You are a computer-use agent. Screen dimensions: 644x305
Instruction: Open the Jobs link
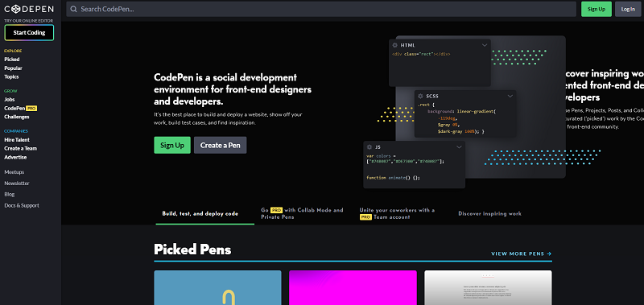point(10,99)
